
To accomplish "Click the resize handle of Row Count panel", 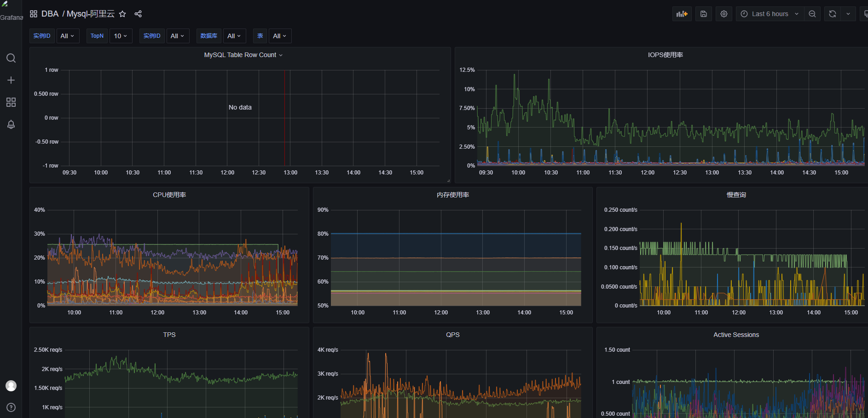I will (448, 180).
